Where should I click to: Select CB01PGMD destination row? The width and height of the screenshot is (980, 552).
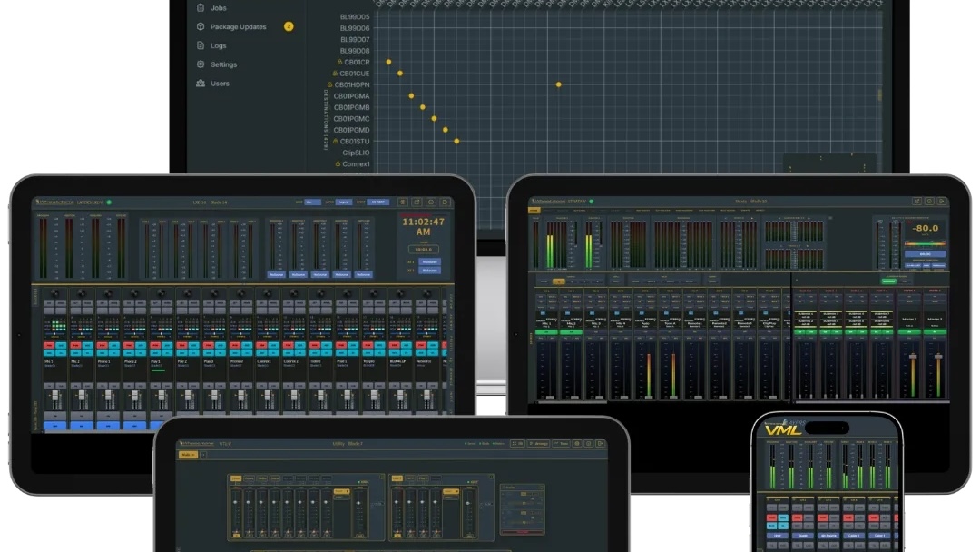click(351, 130)
